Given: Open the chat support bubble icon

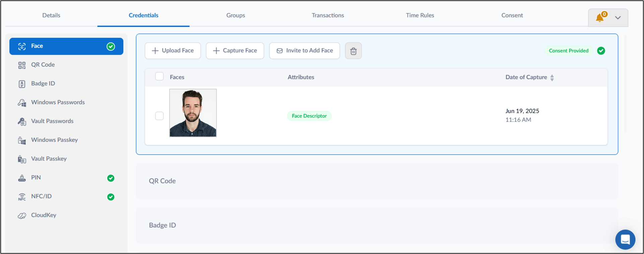Looking at the screenshot, I should pos(625,240).
